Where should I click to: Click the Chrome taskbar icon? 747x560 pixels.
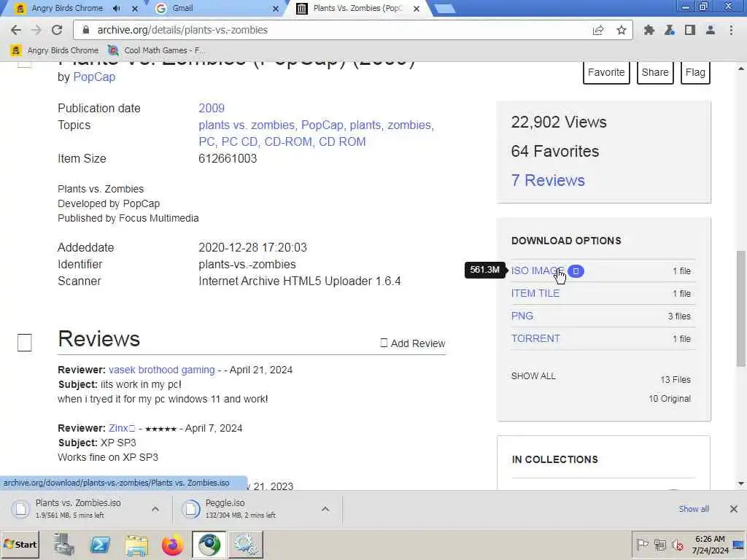coord(209,545)
